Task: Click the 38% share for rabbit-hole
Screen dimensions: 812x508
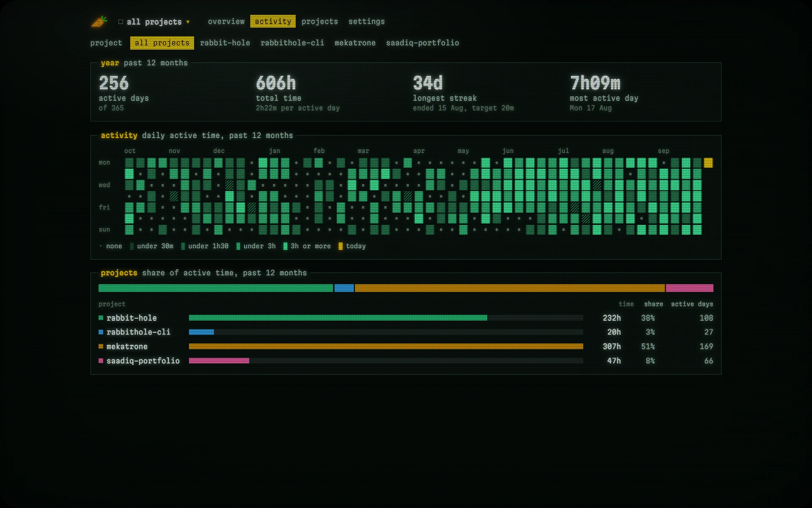Action: (648, 318)
